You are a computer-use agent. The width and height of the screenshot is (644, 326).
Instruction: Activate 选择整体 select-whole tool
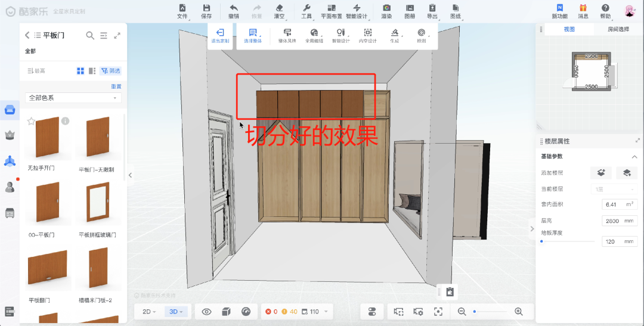tap(253, 36)
